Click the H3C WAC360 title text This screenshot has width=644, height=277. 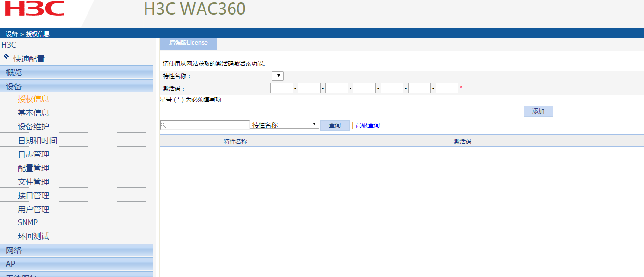pyautogui.click(x=195, y=9)
